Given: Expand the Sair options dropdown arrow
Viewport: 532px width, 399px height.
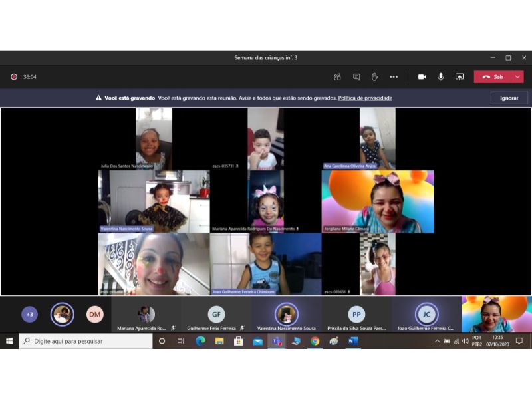Looking at the screenshot, I should pyautogui.click(x=517, y=77).
